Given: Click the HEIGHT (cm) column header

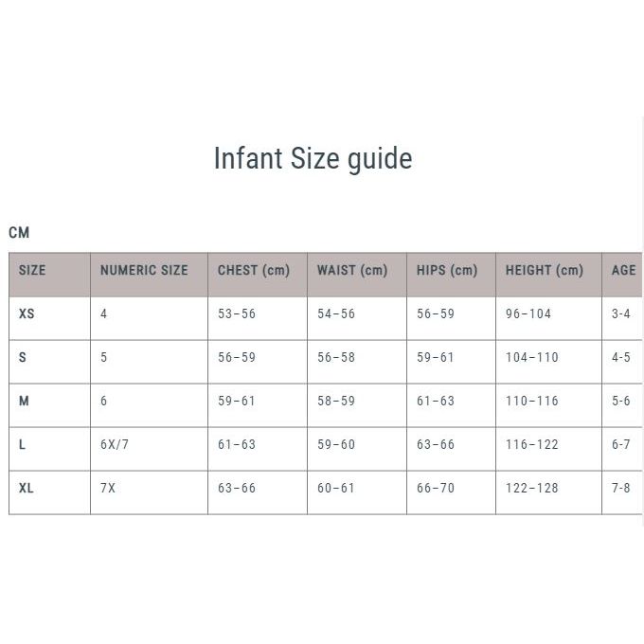Looking at the screenshot, I should pyautogui.click(x=545, y=271).
